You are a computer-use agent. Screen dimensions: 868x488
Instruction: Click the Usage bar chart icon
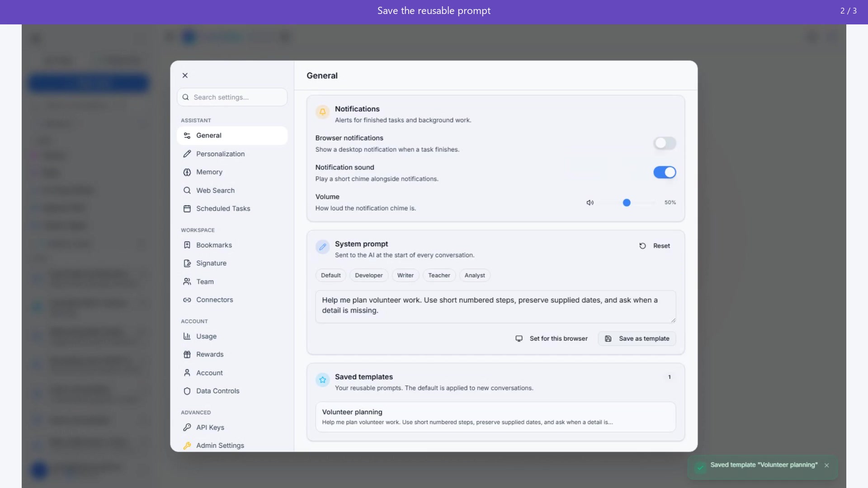[187, 336]
